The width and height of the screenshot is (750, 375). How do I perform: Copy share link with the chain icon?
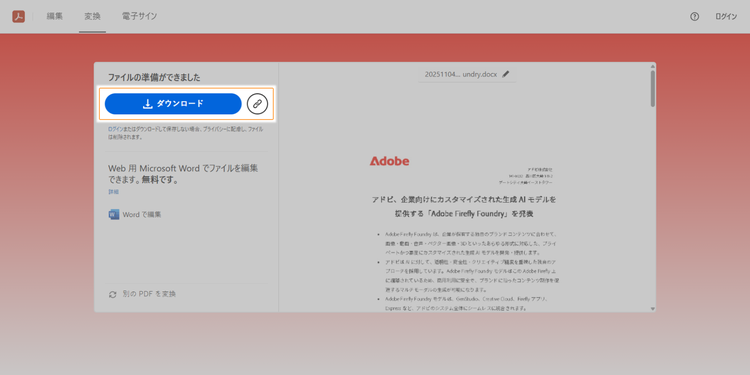pyautogui.click(x=257, y=104)
